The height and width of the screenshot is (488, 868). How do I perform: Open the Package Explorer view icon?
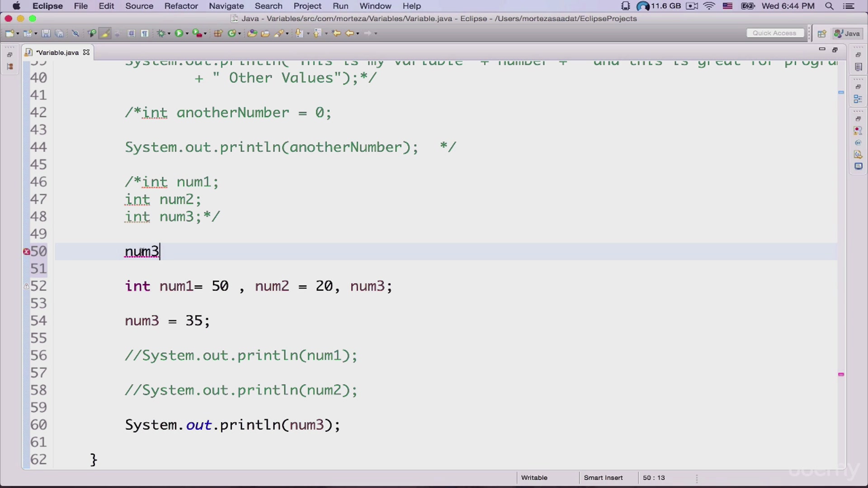pos(10,66)
